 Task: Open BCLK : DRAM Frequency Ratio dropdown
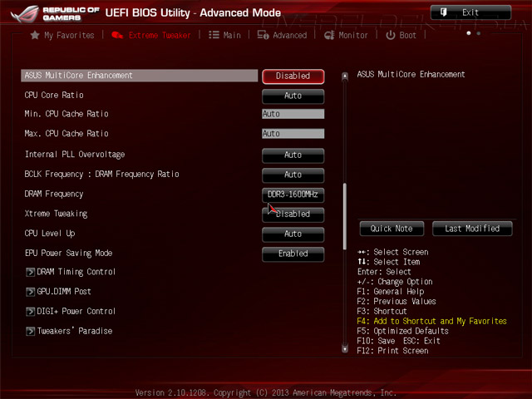tap(293, 175)
